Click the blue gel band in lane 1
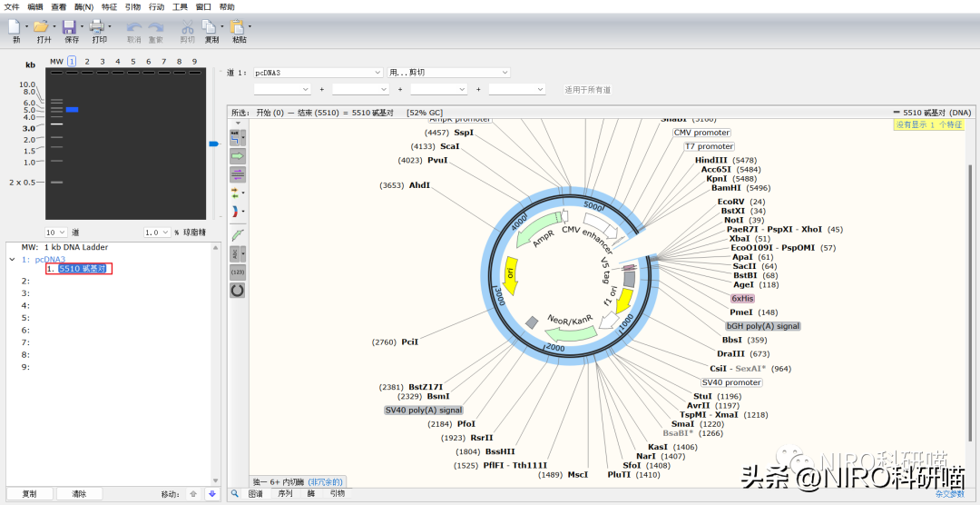Image resolution: width=980 pixels, height=505 pixels. (72, 109)
